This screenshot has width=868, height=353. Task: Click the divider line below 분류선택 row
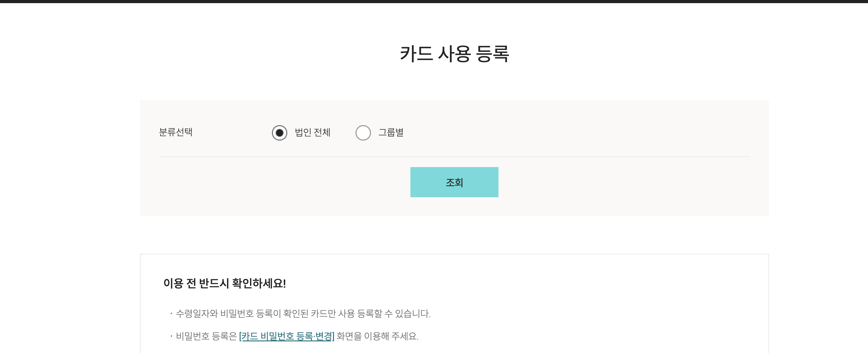pos(454,157)
